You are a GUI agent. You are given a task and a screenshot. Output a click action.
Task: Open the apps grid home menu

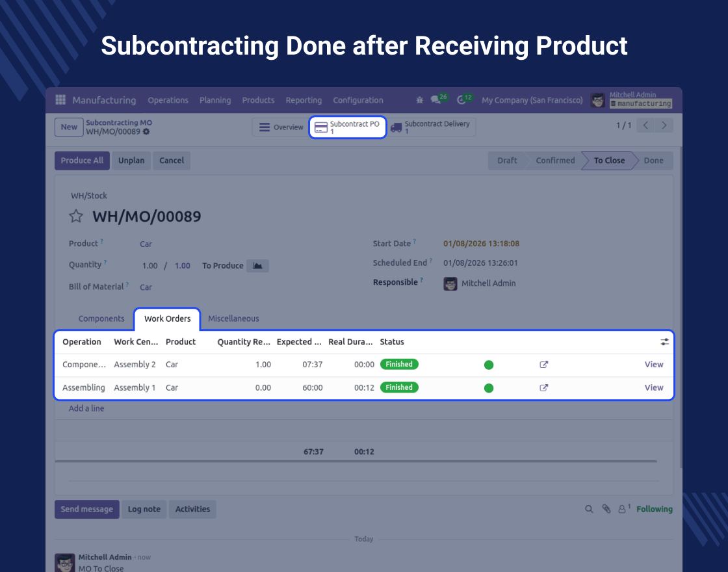[60, 100]
